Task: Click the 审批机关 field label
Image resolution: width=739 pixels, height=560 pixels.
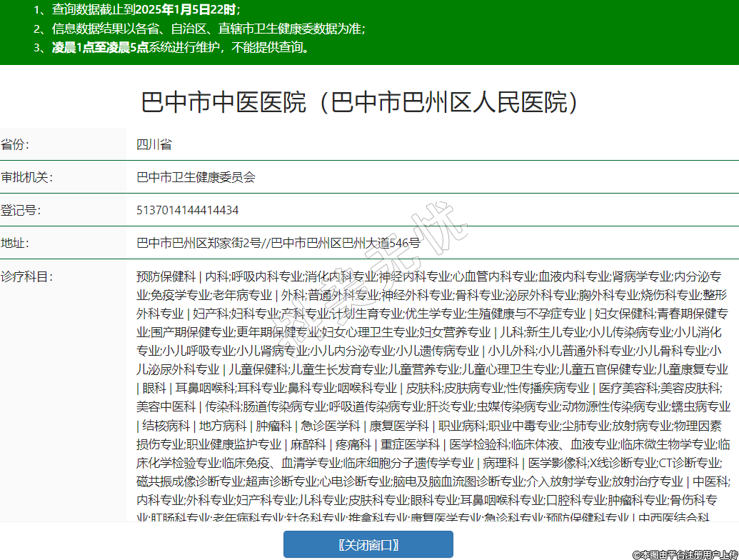Action: pyautogui.click(x=26, y=177)
